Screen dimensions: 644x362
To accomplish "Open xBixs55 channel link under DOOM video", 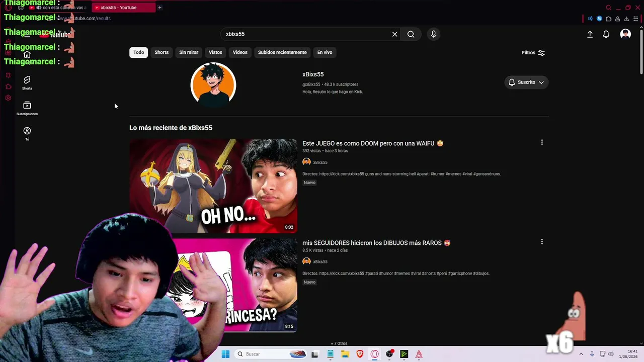I will [x=320, y=162].
